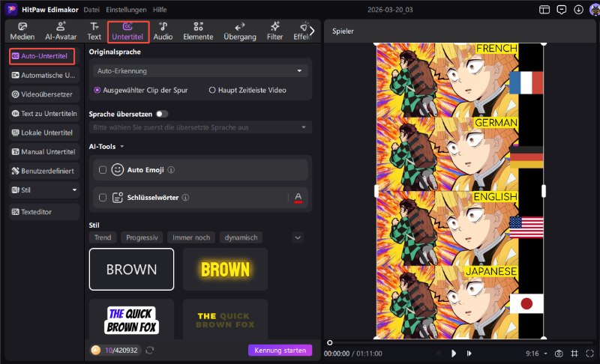Click the Filter tool icon
The image size is (600, 364).
[x=275, y=31]
